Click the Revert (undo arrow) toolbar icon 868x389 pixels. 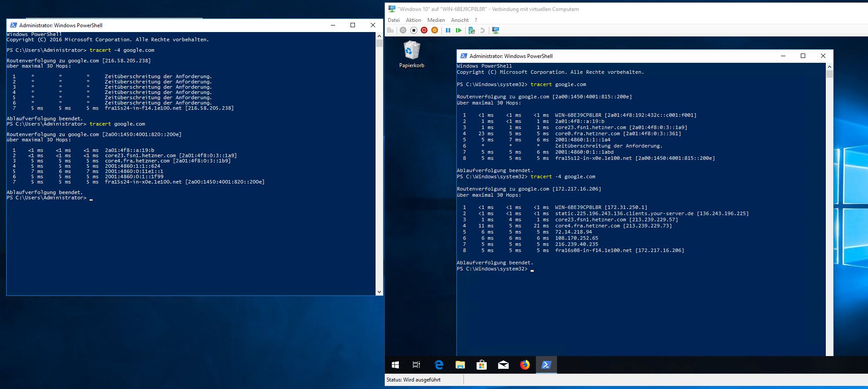[482, 30]
